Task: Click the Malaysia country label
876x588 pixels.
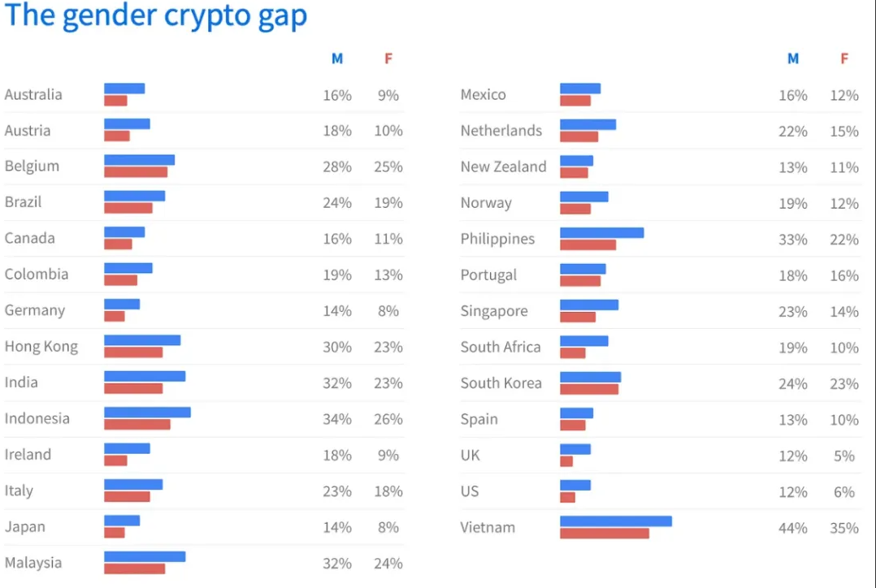Action: [x=33, y=563]
